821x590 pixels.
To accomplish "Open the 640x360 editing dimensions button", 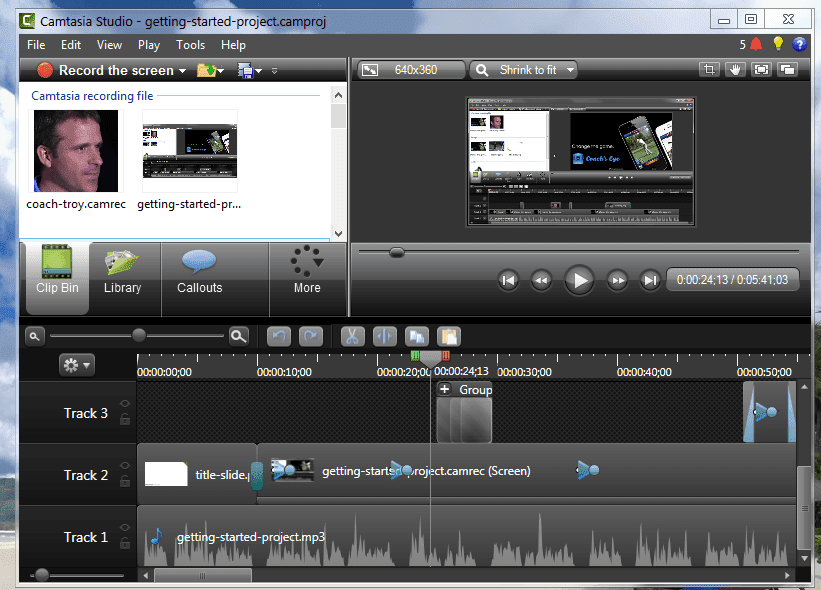I will click(411, 70).
